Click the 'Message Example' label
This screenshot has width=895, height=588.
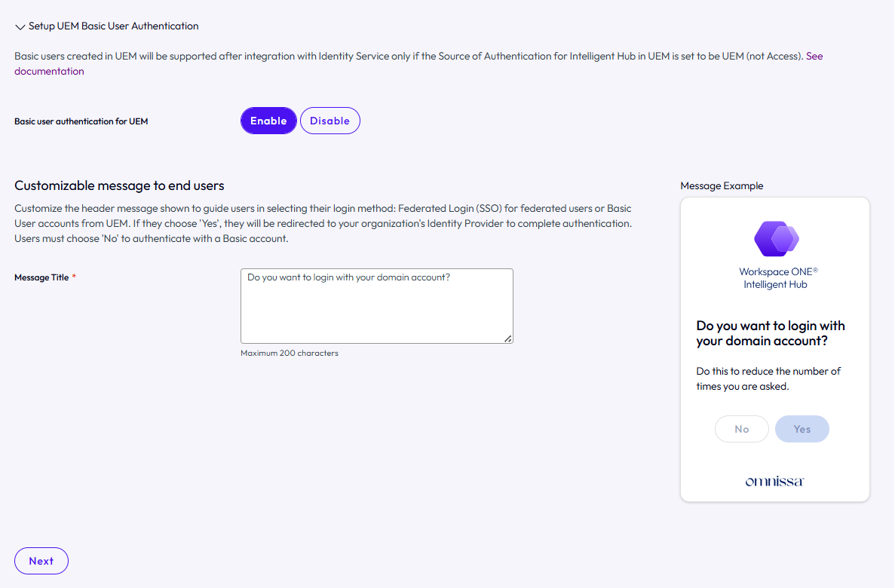pyautogui.click(x=722, y=185)
